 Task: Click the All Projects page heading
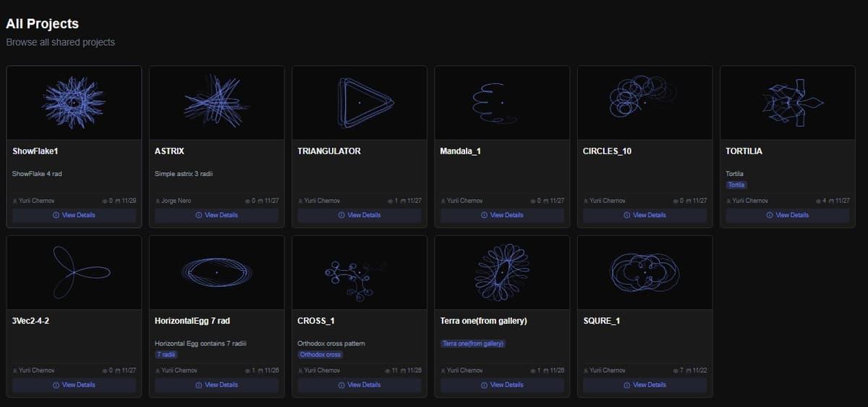pyautogui.click(x=42, y=24)
